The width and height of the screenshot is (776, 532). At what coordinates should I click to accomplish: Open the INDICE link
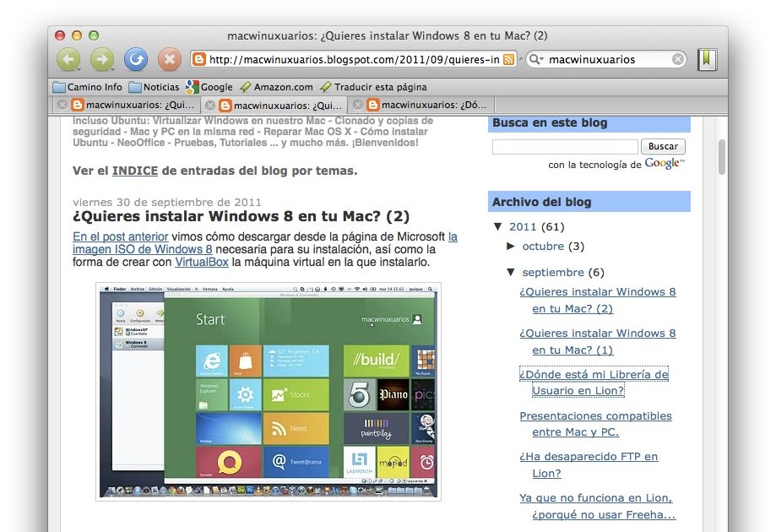135,171
